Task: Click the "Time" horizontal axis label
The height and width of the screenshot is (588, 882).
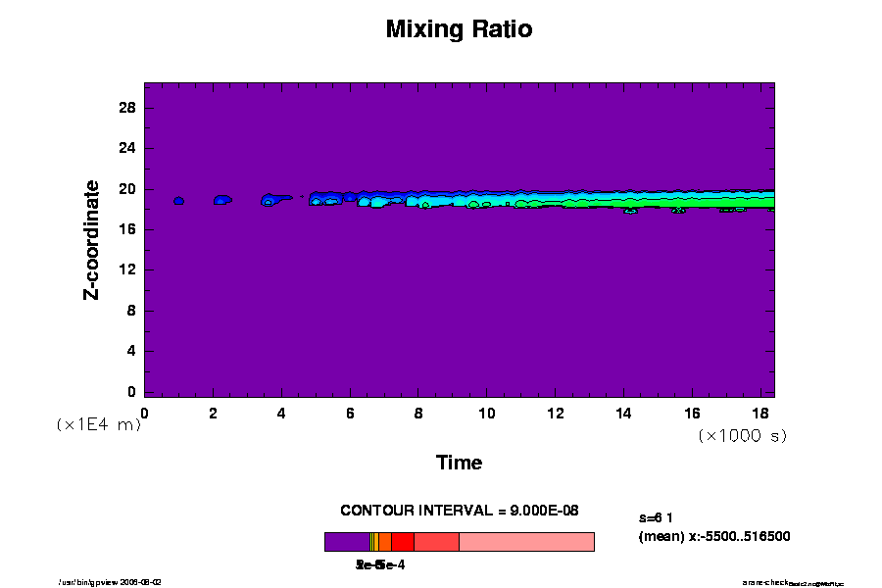Action: tap(459, 463)
